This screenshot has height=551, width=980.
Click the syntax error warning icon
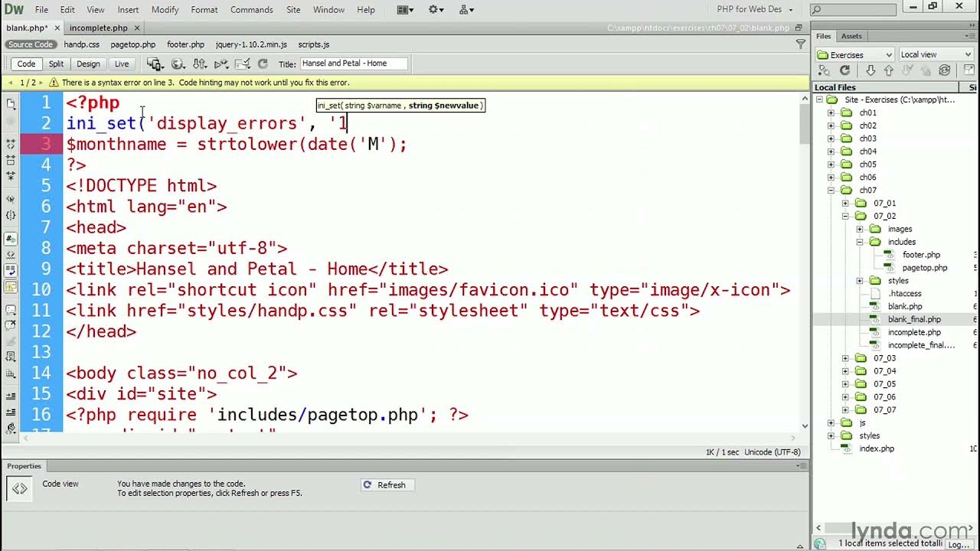54,83
